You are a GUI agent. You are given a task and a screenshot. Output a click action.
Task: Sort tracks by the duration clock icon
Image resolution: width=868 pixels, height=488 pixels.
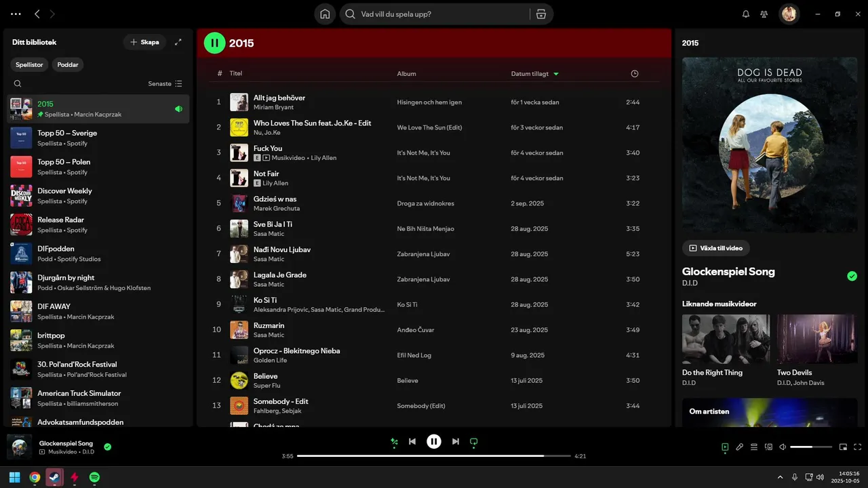coord(635,73)
